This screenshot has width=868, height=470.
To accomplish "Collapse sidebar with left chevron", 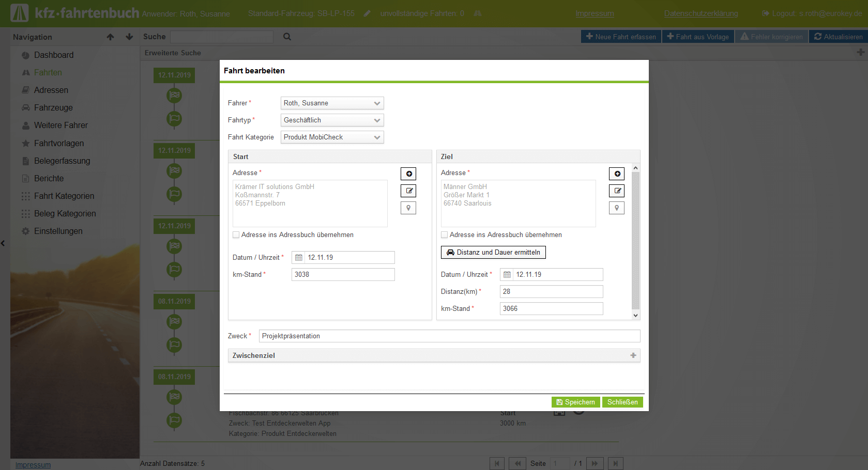I will tap(3, 243).
